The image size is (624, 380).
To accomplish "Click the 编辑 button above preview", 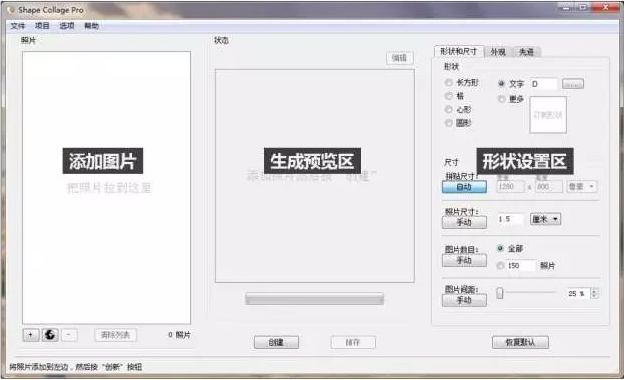I will pos(400,58).
